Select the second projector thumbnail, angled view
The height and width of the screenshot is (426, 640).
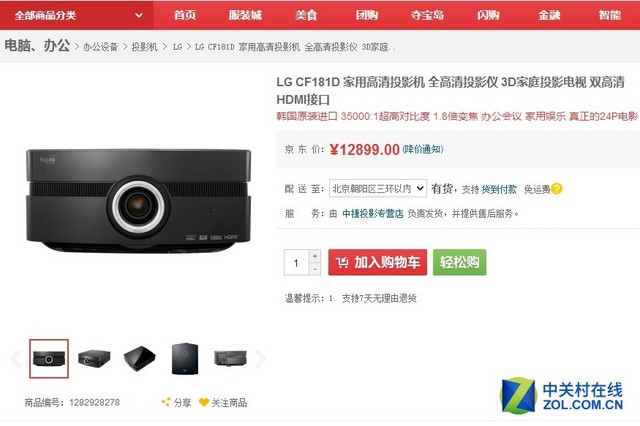coord(94,359)
